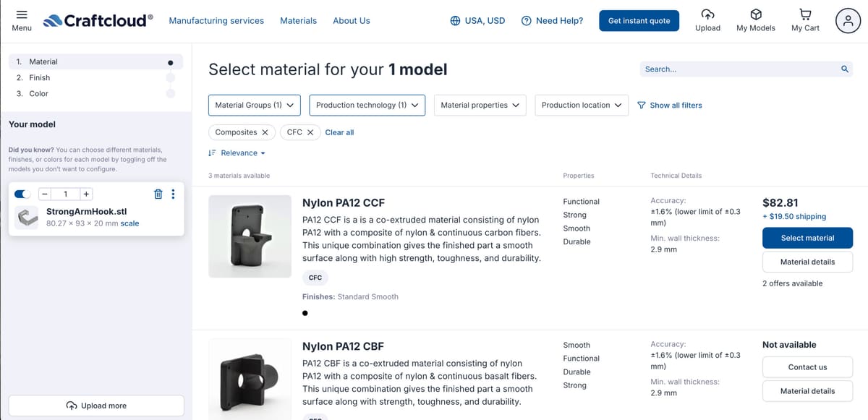The width and height of the screenshot is (868, 420).
Task: Open the user account avatar
Action: (x=848, y=21)
